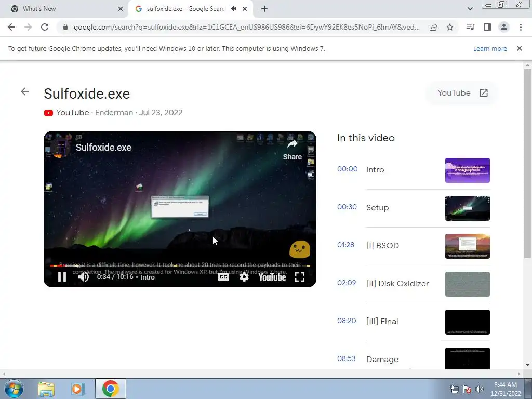Image resolution: width=532 pixels, height=399 pixels.
Task: Click the yellow blob channel watermark
Action: (300, 249)
